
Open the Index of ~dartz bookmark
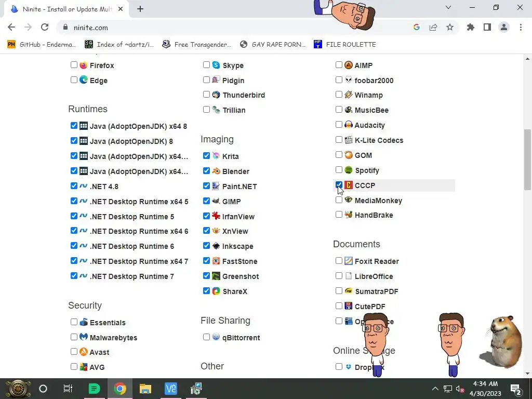[119, 45]
